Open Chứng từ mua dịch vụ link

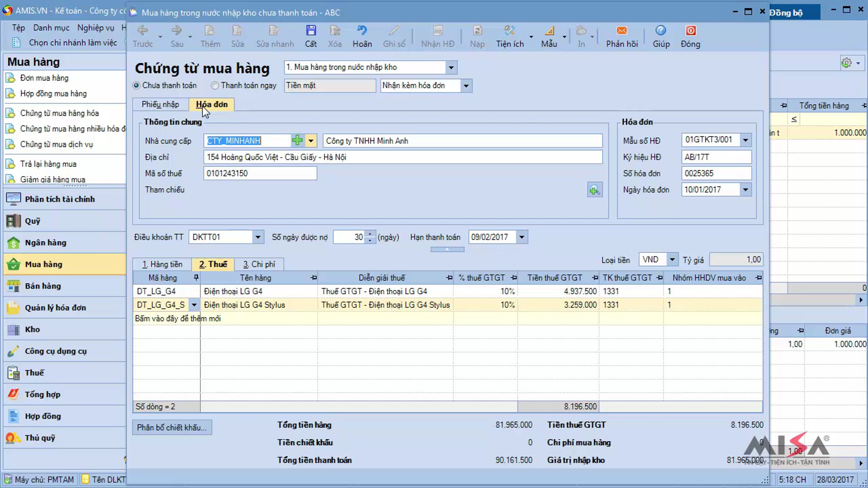(x=56, y=145)
